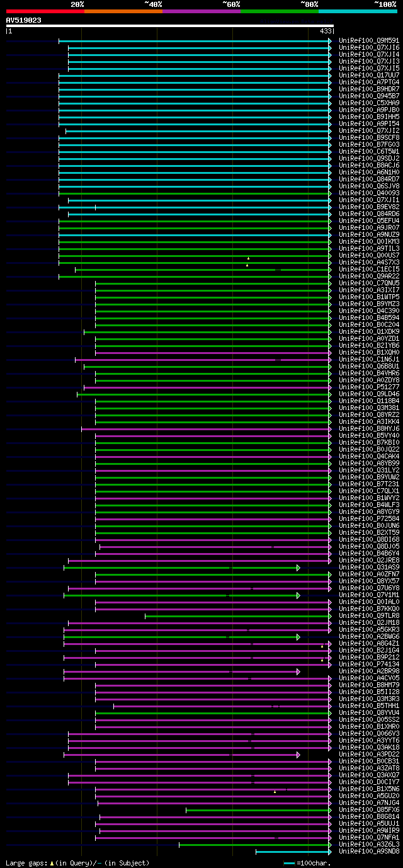This screenshot has width=403, height=868.
Task: Select the UniRef100_Q7V1M1 label
Action: click(369, 595)
